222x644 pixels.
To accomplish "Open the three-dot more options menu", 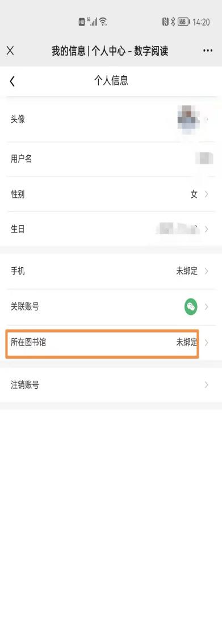I will tap(208, 51).
